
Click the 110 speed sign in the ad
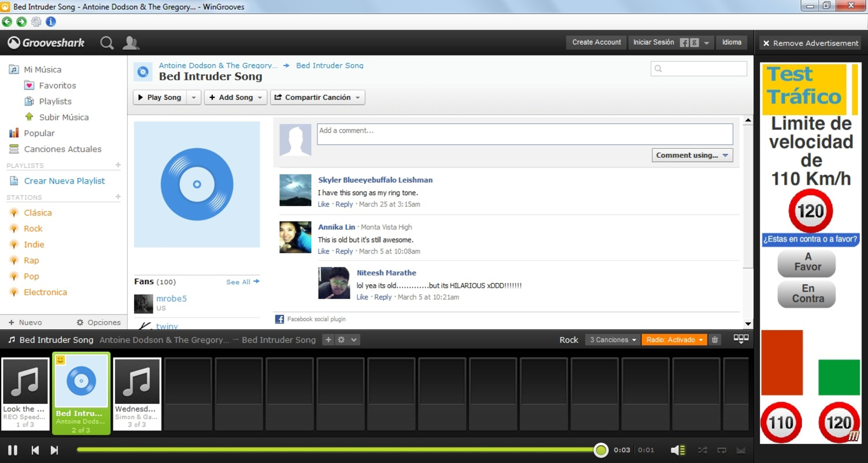pos(781,422)
